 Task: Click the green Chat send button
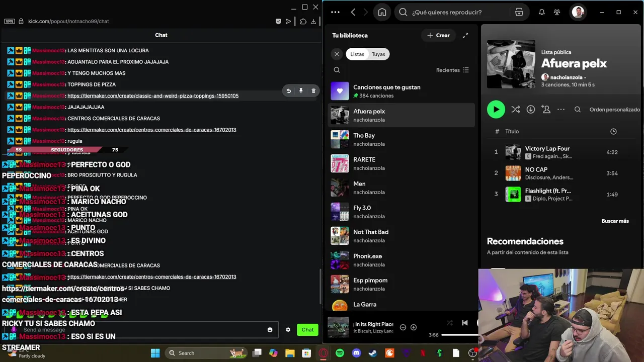[307, 330]
